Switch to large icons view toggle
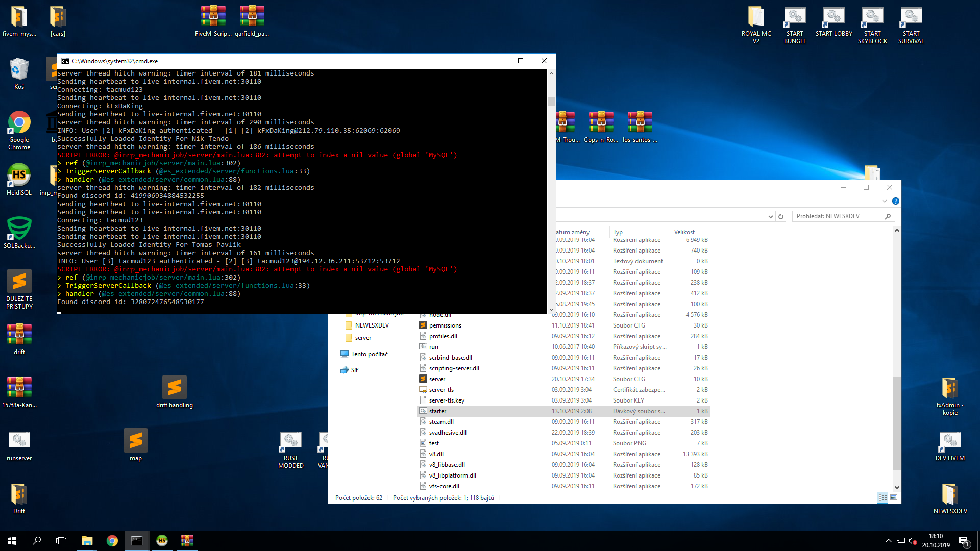This screenshot has width=980, height=551. click(894, 497)
